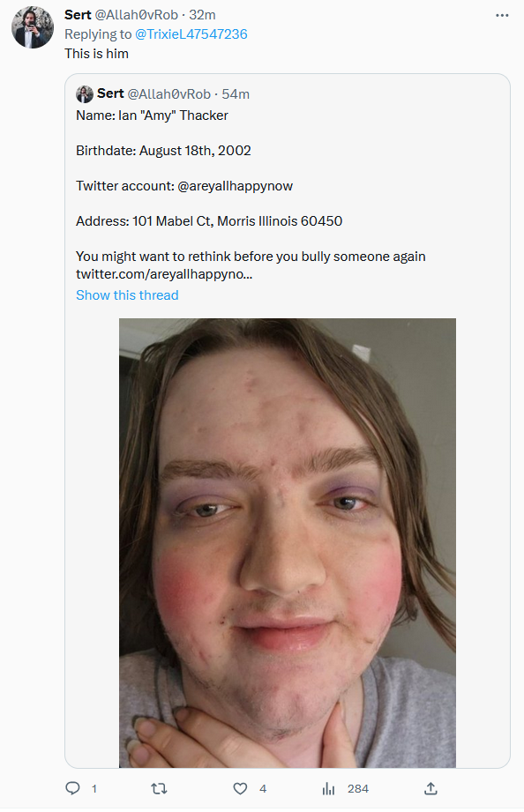Click the small avatar inside quoted tweet
This screenshot has width=524, height=812.
coord(85,94)
